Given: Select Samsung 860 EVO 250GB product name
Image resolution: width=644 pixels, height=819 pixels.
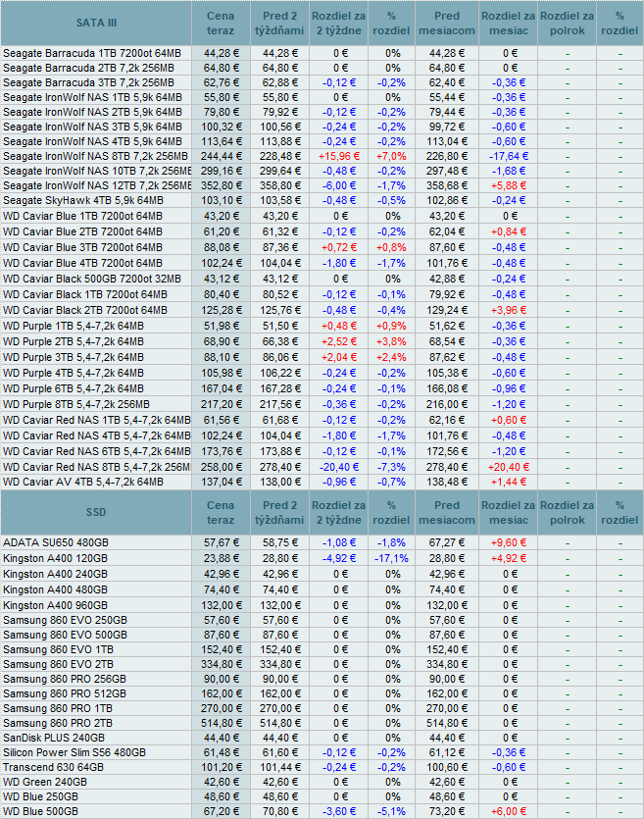Looking at the screenshot, I should tap(65, 620).
